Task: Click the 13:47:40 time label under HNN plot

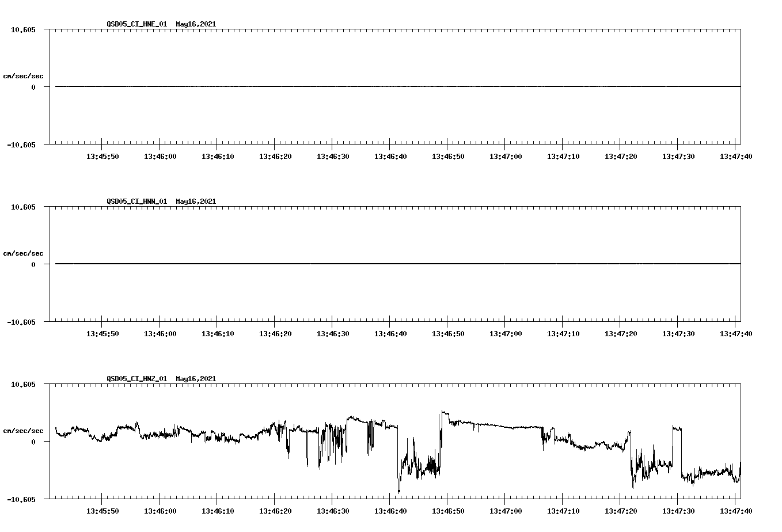Action: click(737, 332)
